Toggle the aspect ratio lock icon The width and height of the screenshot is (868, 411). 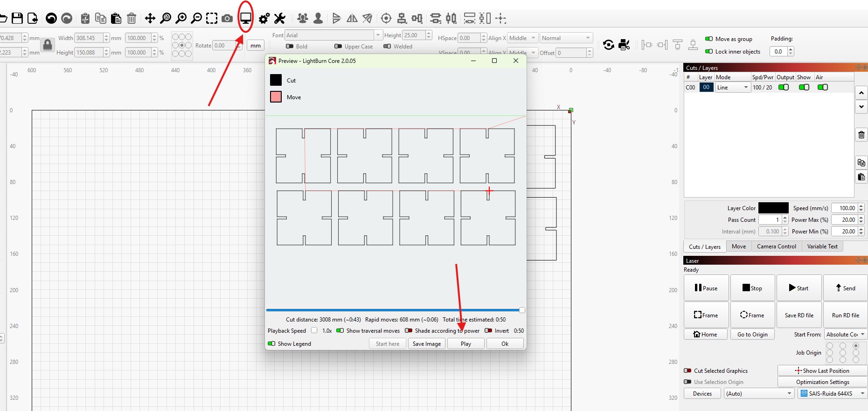pos(48,45)
